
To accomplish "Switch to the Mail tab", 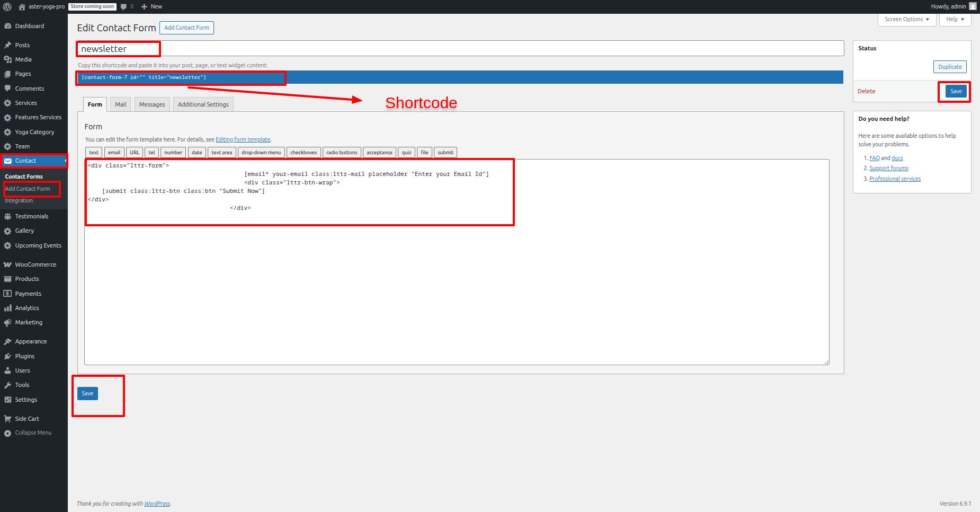I will point(120,104).
